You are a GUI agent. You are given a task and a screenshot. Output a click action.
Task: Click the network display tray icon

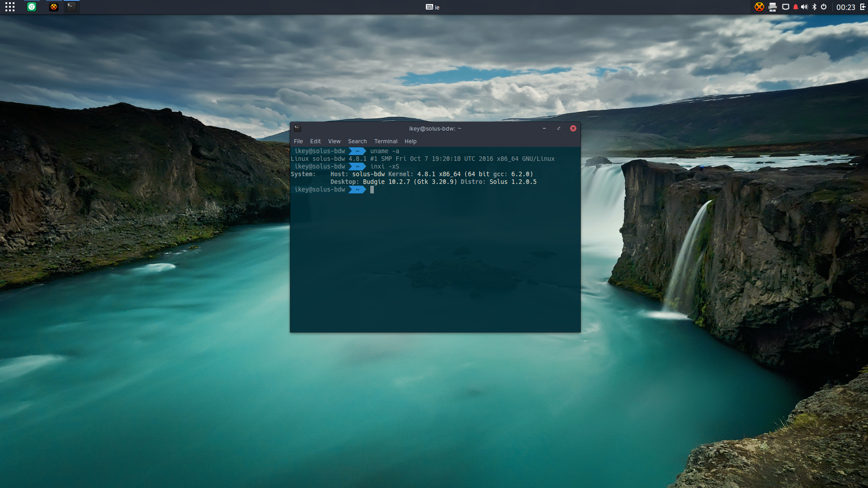tap(786, 7)
